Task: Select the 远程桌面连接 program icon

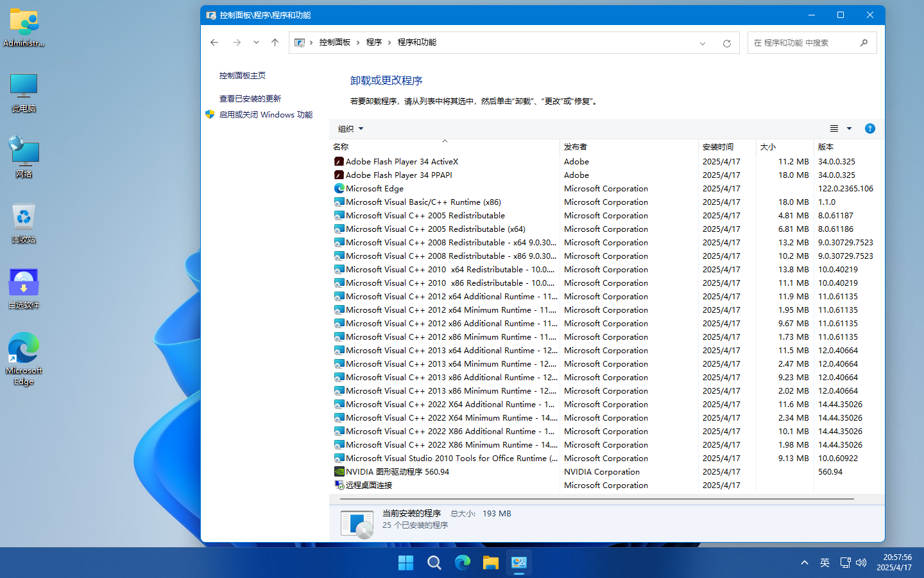Action: click(x=339, y=485)
